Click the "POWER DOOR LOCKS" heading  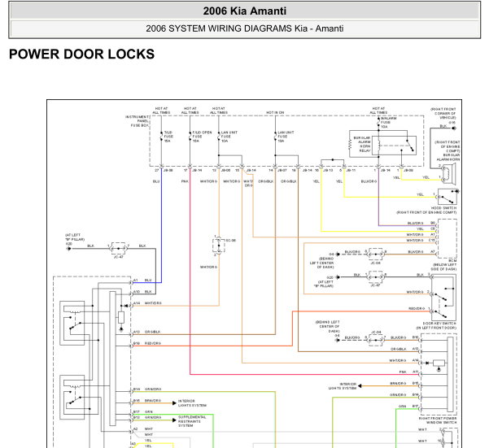(81, 54)
